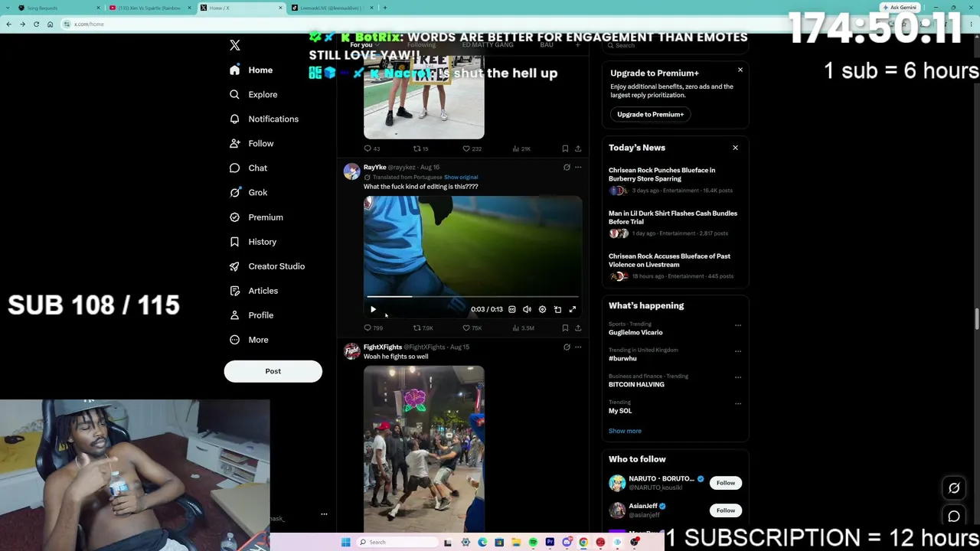Play the RayYke video
This screenshot has width=980, height=551.
click(x=373, y=309)
